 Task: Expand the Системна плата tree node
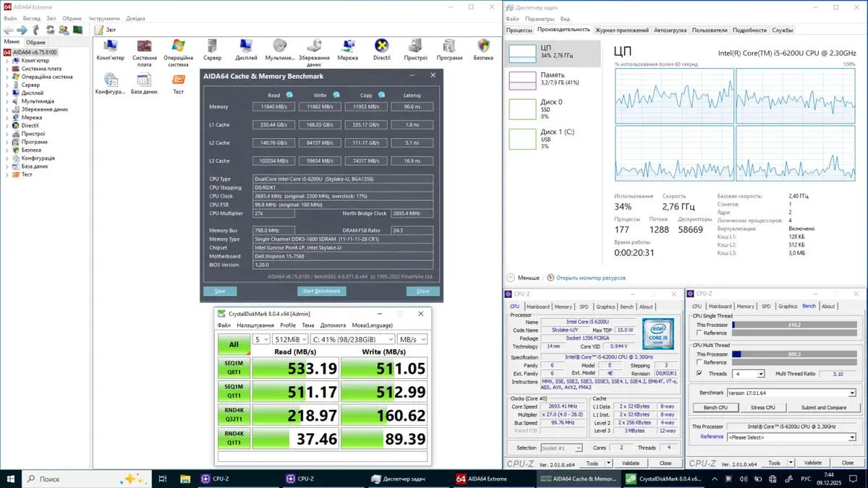[7, 69]
